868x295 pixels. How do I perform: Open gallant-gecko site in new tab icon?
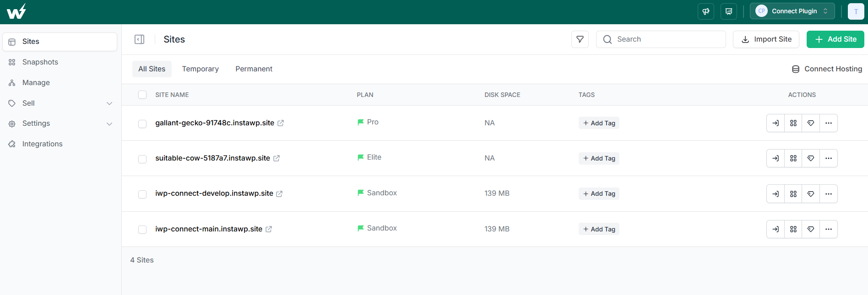click(281, 123)
